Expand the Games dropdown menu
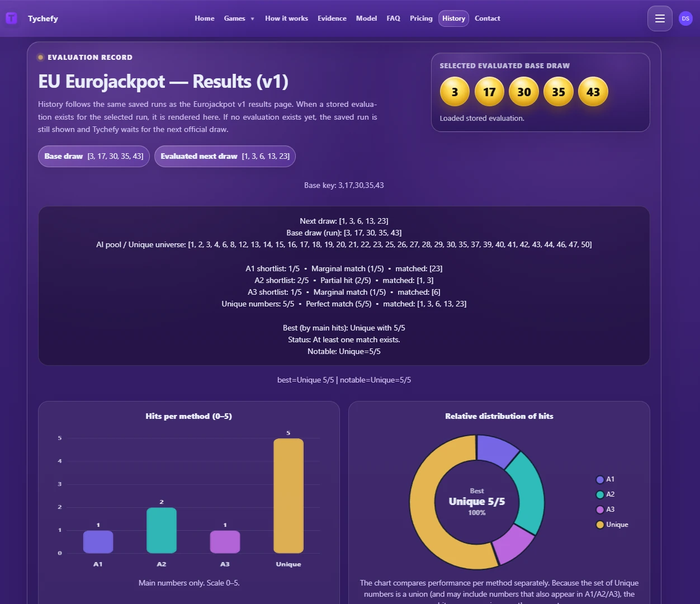Screen dimensions: 700x604 [239, 18]
